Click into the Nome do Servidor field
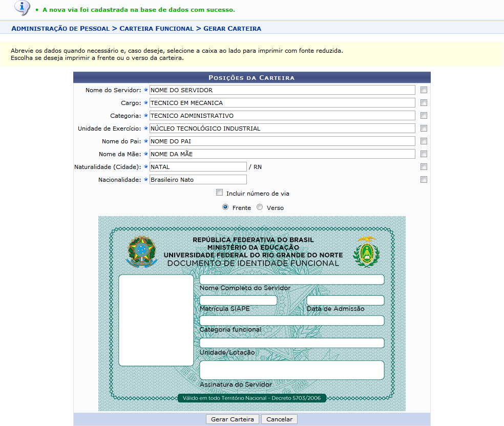The width and height of the screenshot is (504, 426). (x=282, y=90)
